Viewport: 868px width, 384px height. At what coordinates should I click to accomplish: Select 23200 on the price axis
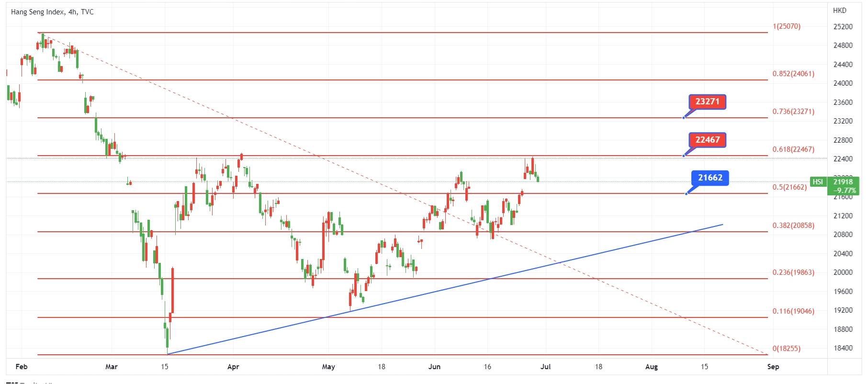click(x=843, y=121)
